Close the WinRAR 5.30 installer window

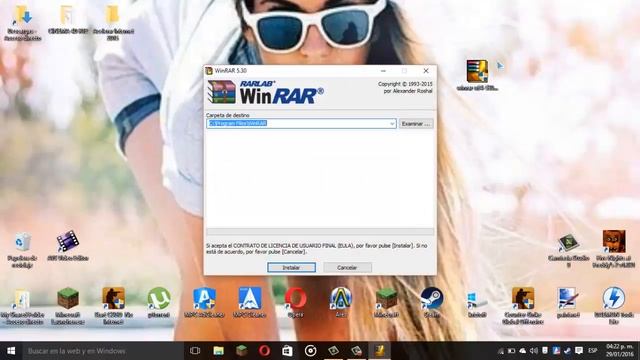(426, 71)
